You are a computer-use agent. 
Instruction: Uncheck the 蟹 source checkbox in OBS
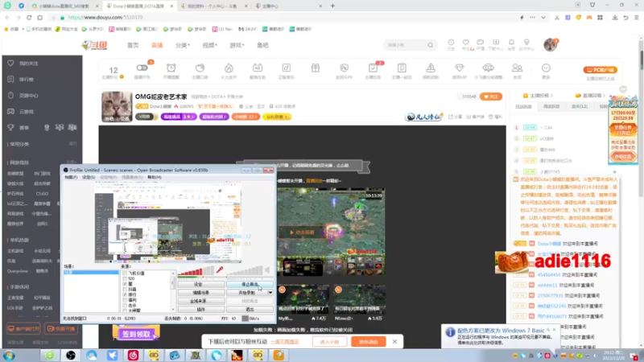[125, 284]
